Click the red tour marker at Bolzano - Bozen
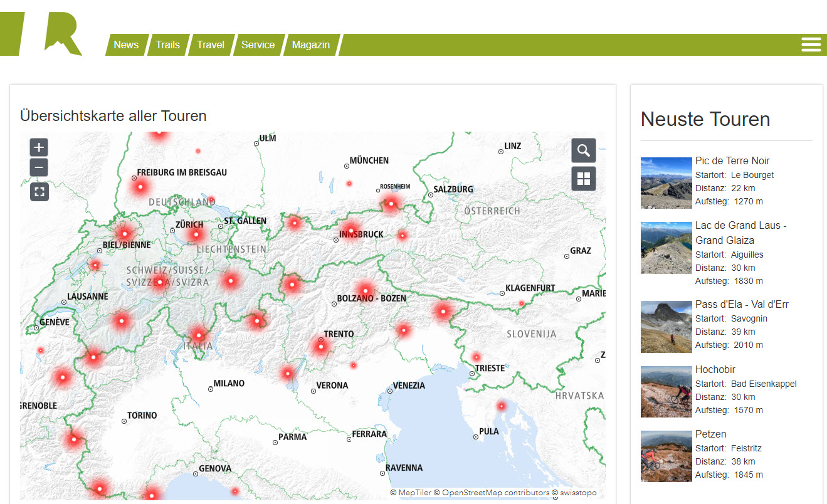 click(365, 290)
